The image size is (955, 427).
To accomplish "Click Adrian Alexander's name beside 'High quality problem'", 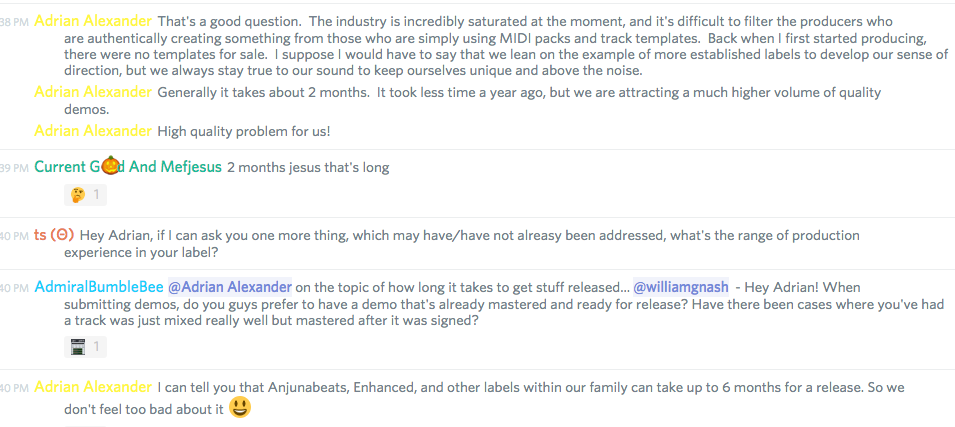I will tap(93, 131).
